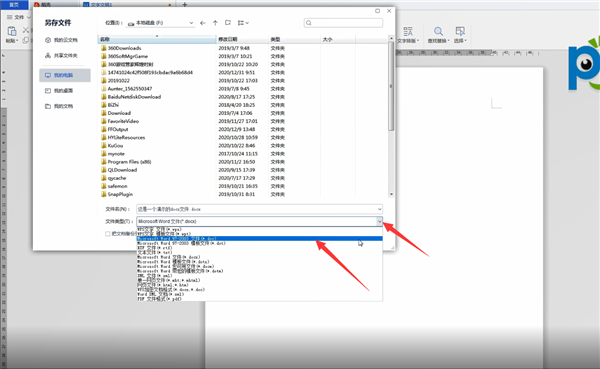Sort by the 类型 column header

[x=294, y=39]
